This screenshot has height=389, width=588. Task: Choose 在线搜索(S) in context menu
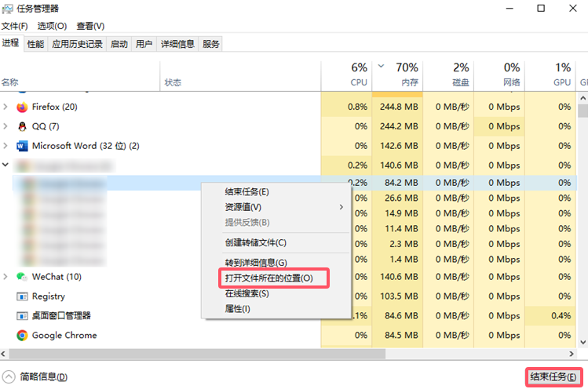tap(247, 293)
